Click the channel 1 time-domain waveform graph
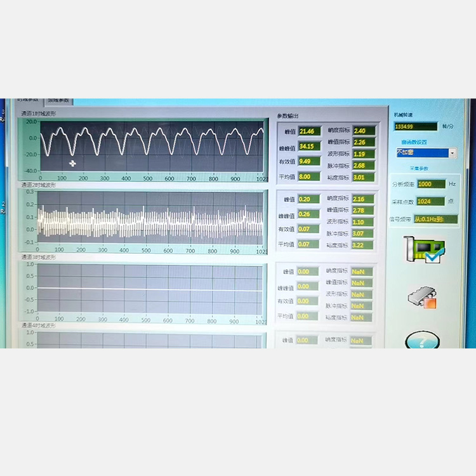The height and width of the screenshot is (476, 476). 152,147
